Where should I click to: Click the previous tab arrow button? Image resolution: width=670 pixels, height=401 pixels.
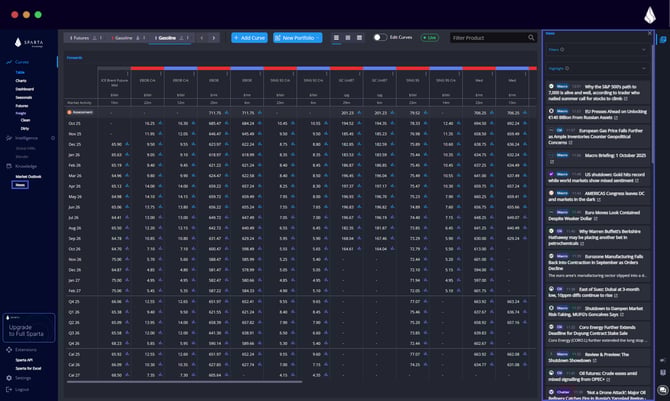click(199, 38)
